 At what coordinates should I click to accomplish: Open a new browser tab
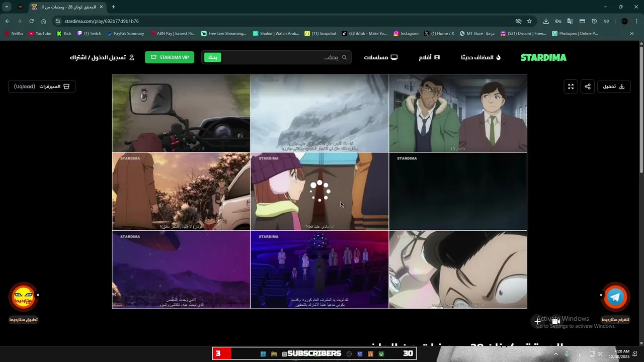113,7
